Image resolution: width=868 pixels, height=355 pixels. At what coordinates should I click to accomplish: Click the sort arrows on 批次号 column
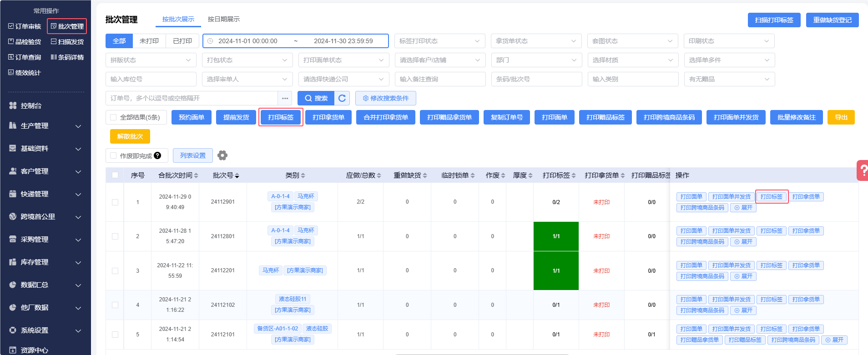[x=237, y=175]
